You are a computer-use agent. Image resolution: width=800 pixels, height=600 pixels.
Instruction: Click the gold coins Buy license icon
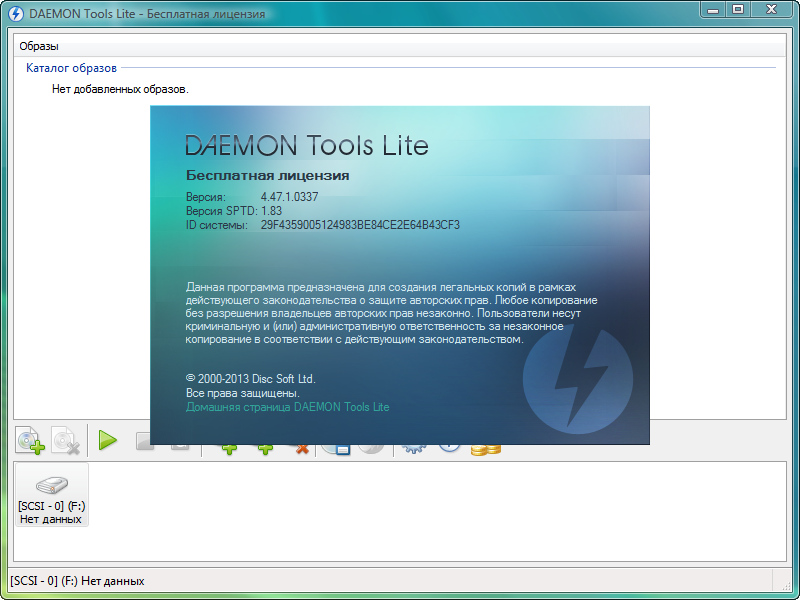[x=485, y=449]
